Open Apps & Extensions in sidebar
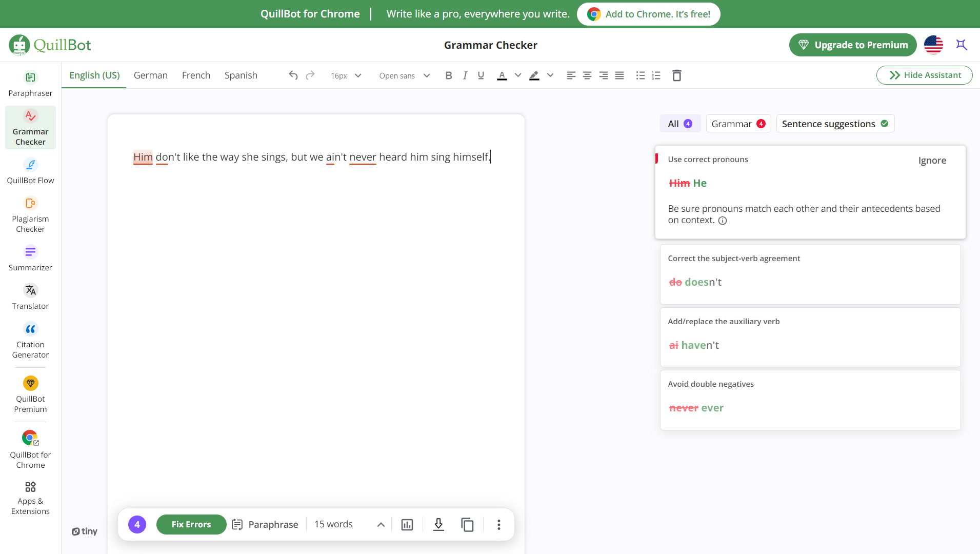This screenshot has height=554, width=980. (30, 497)
